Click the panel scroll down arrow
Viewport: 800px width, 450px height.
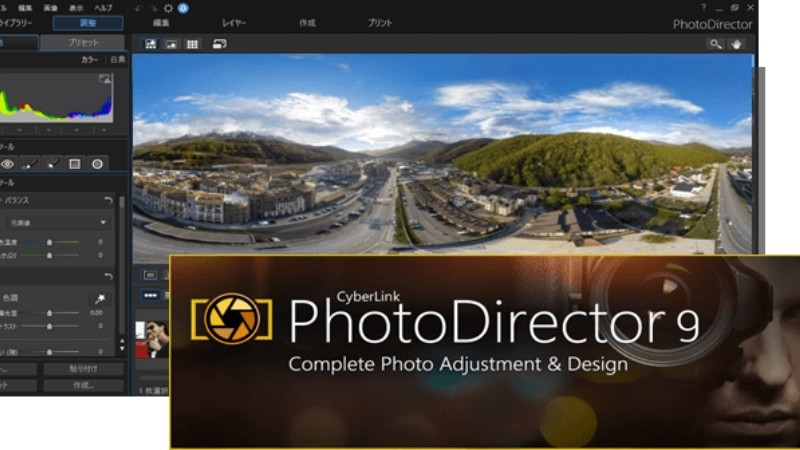point(122,348)
